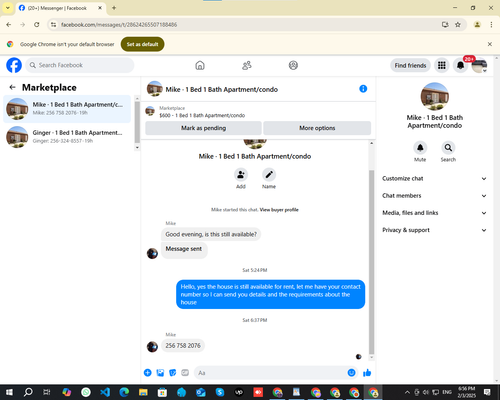Click More options button
500x400 pixels.
[317, 128]
